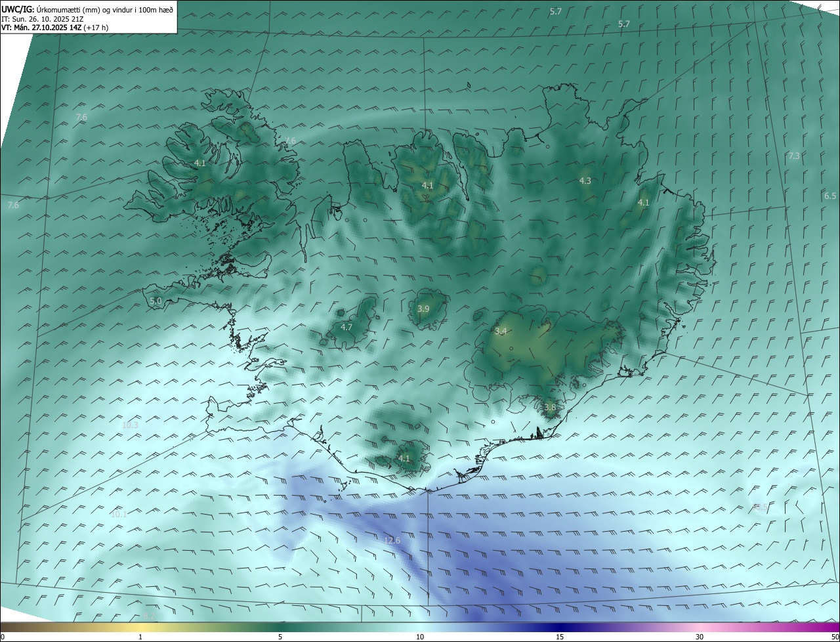The image size is (840, 642).
Task: Click the colorbar tick label 15
Action: 560,637
